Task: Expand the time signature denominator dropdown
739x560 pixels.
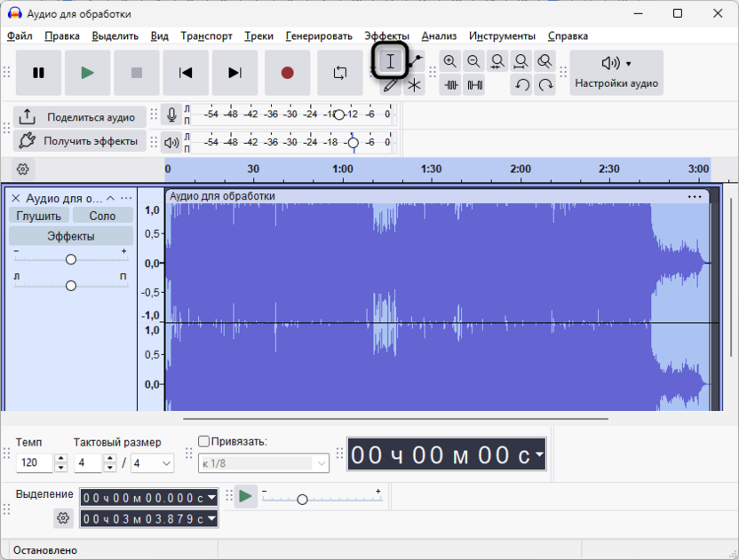Action: coord(165,463)
